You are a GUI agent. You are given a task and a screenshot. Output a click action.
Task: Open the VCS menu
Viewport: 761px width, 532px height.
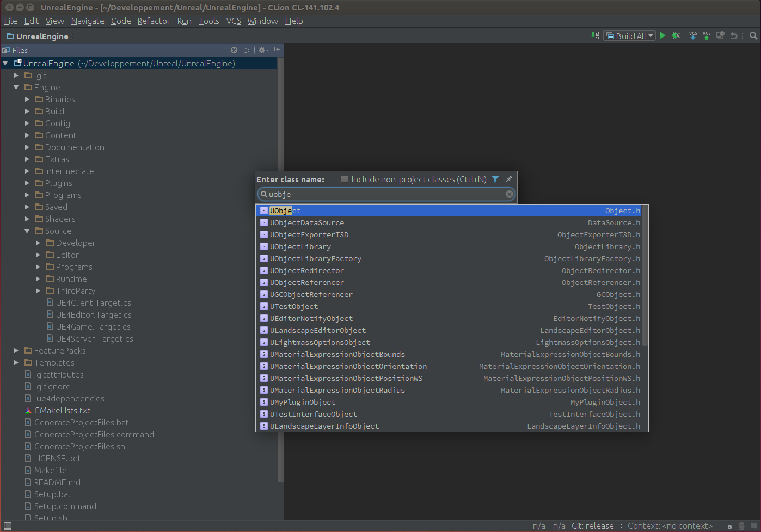(x=234, y=21)
